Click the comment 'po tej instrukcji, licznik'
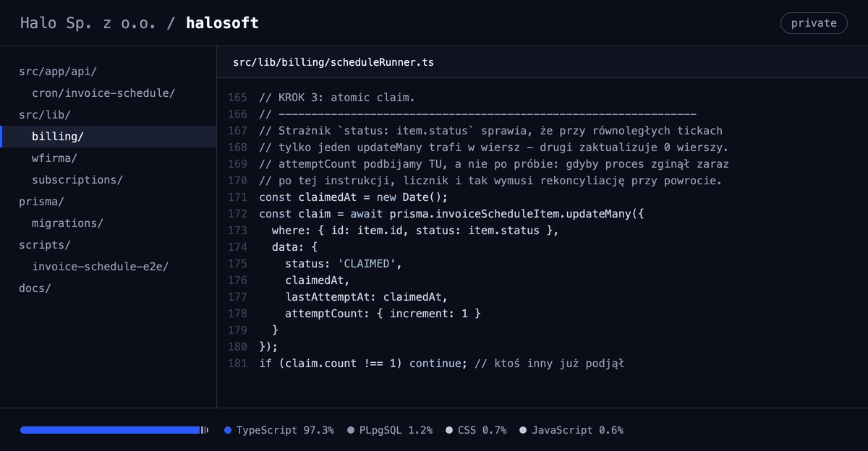 pyautogui.click(x=490, y=181)
